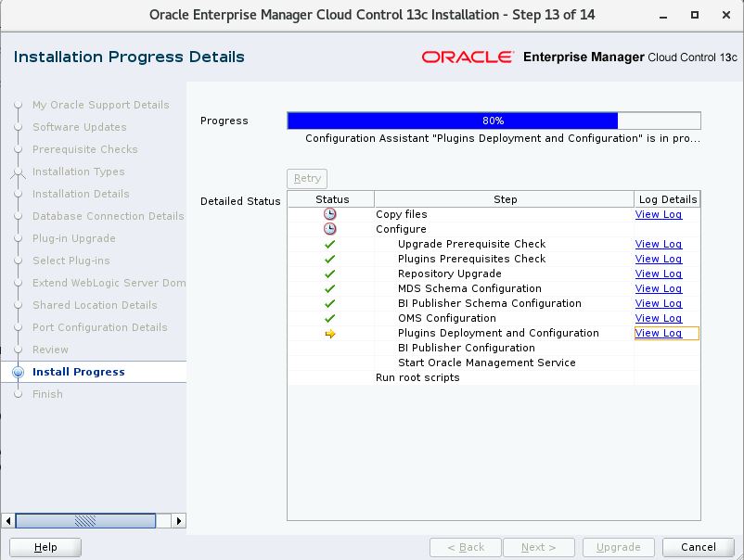Select Prerequisite Checks step
Viewport: 744px width, 560px height.
[x=85, y=149]
